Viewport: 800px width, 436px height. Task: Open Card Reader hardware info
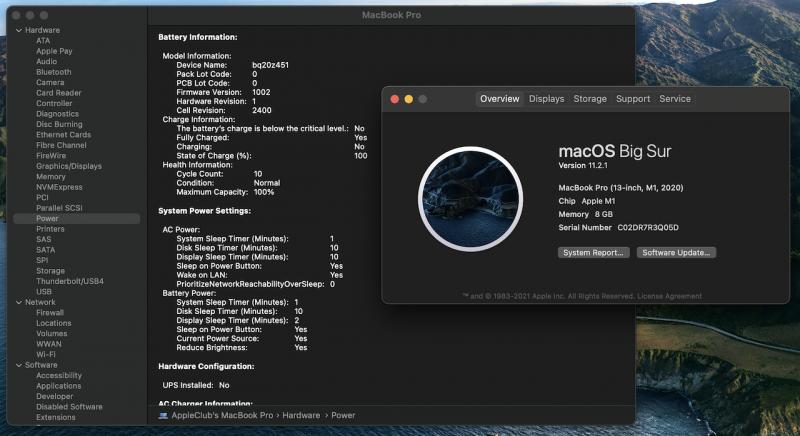coord(59,93)
